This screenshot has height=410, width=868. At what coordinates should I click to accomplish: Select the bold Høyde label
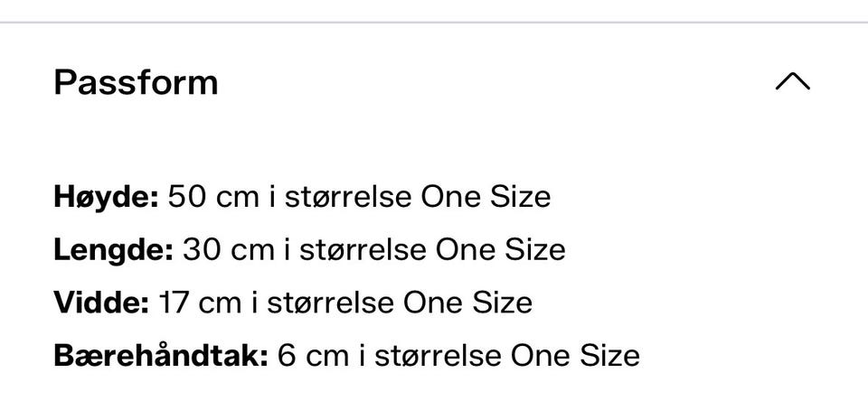(107, 197)
